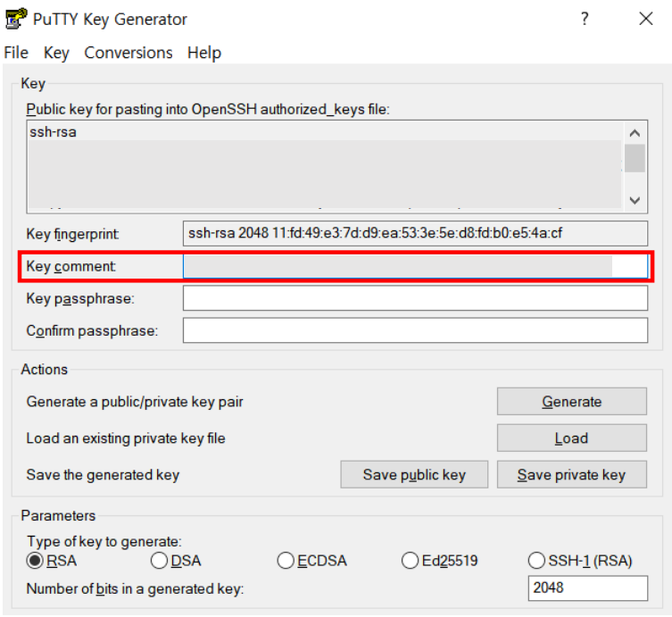Click the number of bits field
Image resolution: width=672 pixels, height=617 pixels.
588,588
